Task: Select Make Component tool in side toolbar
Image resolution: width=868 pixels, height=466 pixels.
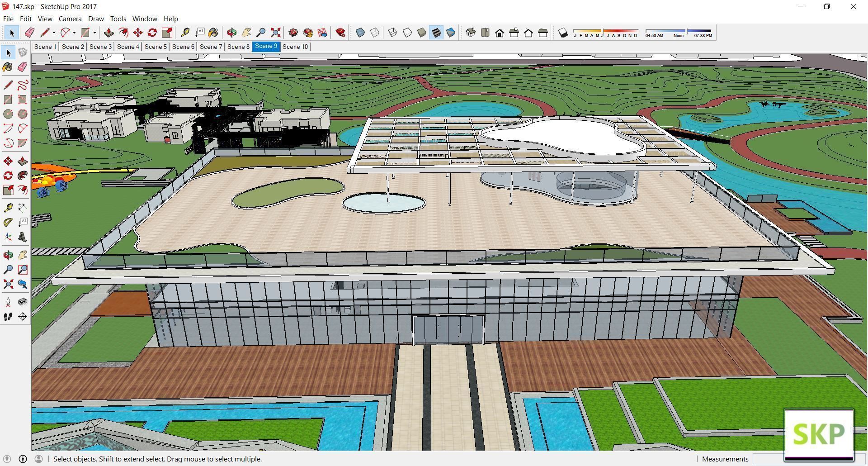Action: pyautogui.click(x=23, y=52)
